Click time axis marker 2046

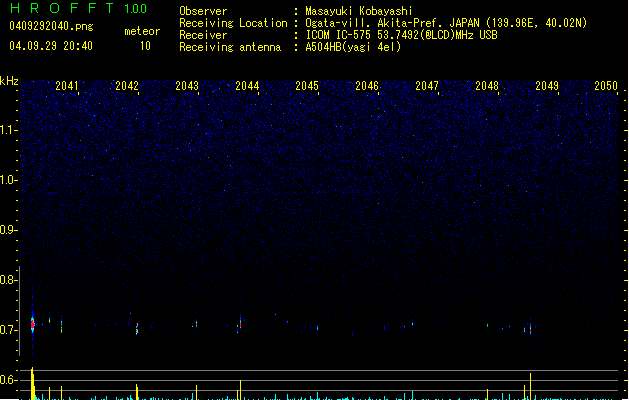[x=367, y=86]
